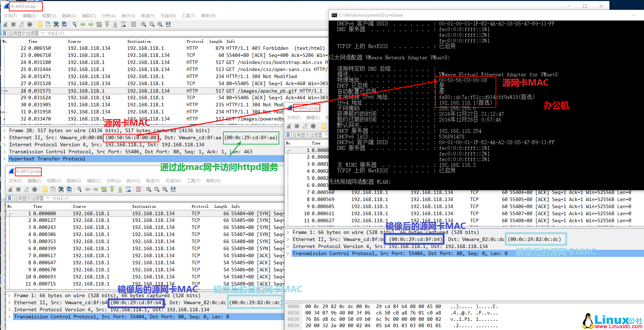644x330 pixels.
Task: Click open file folder icon in A-eth0.pcap window
Action: [40, 24]
